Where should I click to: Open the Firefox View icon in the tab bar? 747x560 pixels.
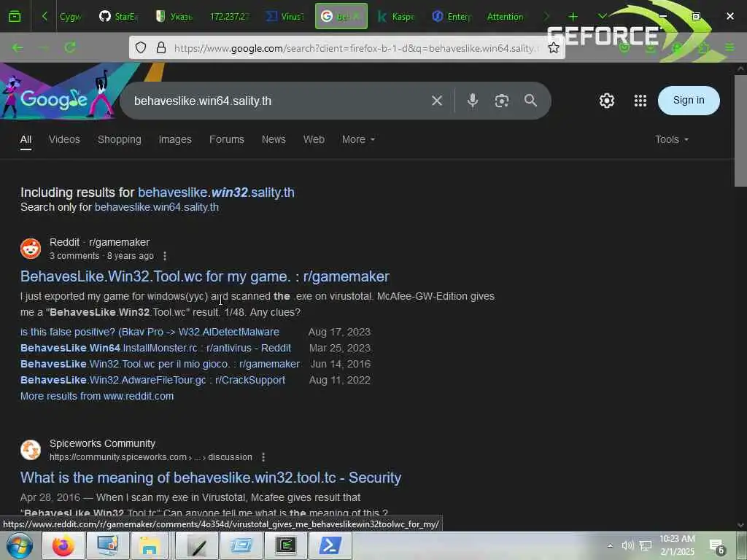pyautogui.click(x=15, y=17)
